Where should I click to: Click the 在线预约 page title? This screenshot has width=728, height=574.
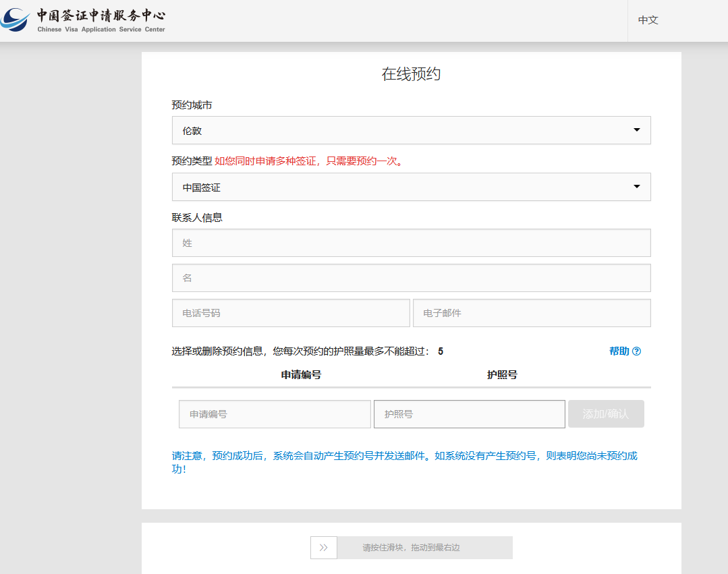point(411,74)
